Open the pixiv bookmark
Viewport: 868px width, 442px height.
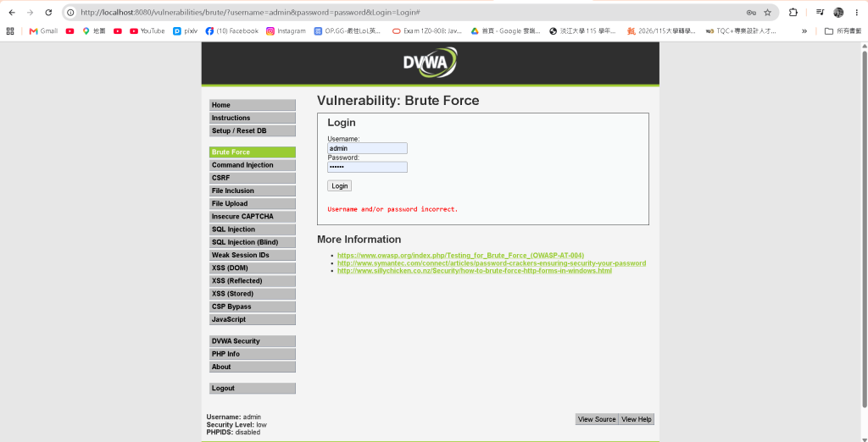pyautogui.click(x=185, y=31)
